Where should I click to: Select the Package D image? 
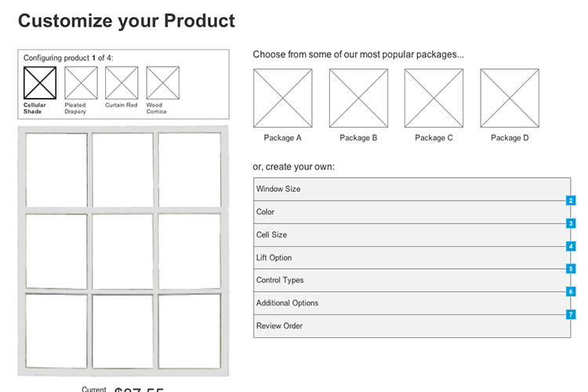tap(510, 98)
